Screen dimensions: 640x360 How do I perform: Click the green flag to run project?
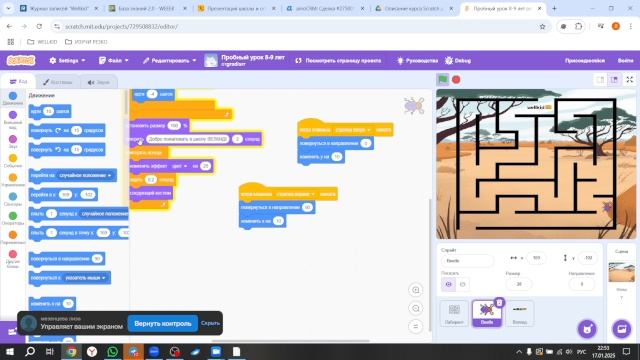(442, 80)
